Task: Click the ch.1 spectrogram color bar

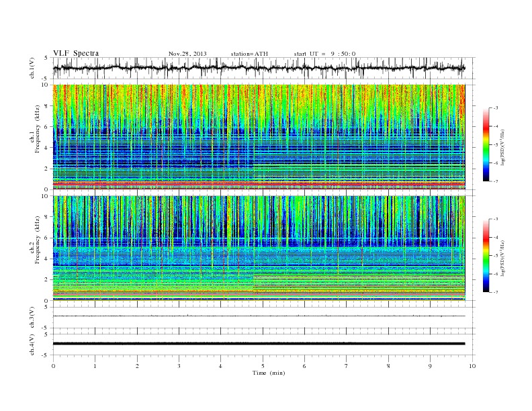Action: [x=486, y=145]
